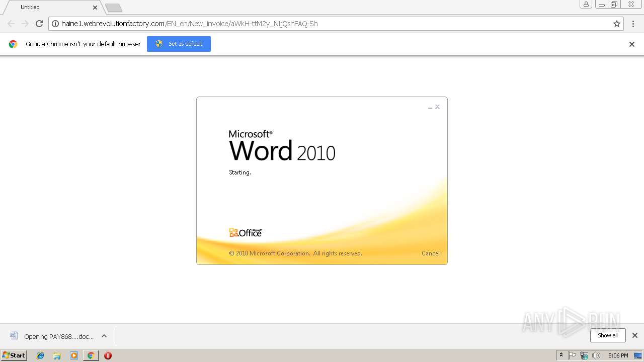This screenshot has height=362, width=644.
Task: Click the 8:06 PM clock
Action: point(618,355)
